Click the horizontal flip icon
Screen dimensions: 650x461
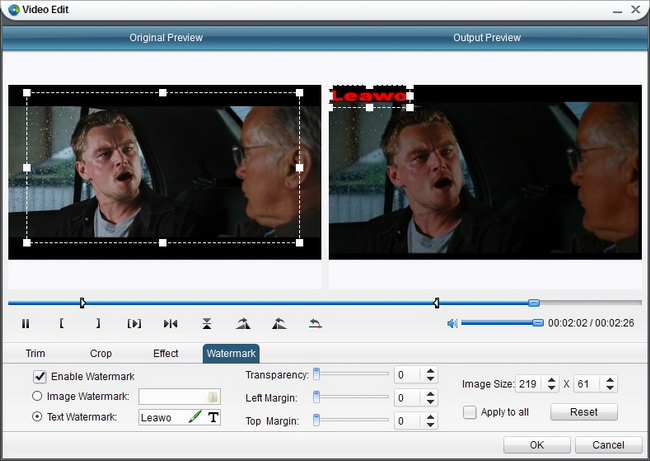tap(170, 323)
